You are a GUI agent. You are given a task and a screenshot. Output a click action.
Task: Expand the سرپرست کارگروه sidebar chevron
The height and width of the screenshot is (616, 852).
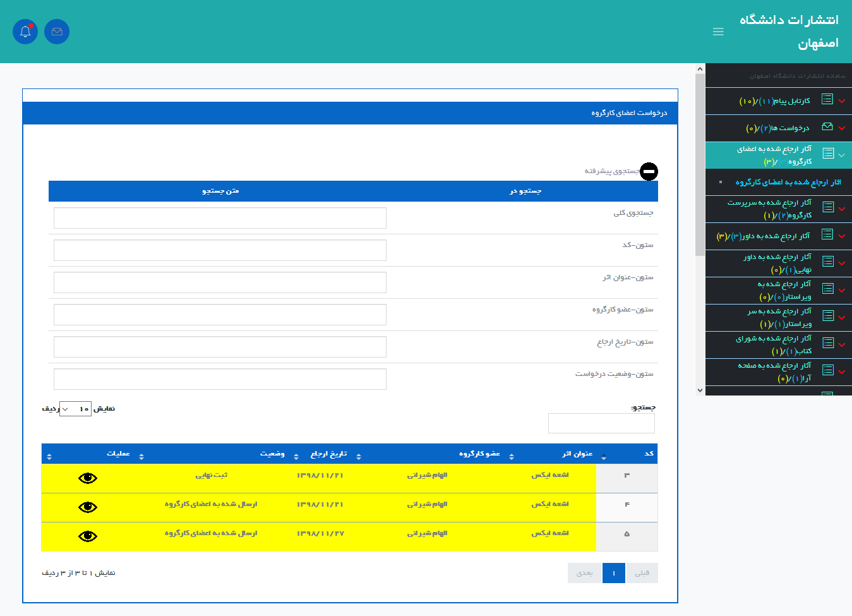[x=842, y=209]
